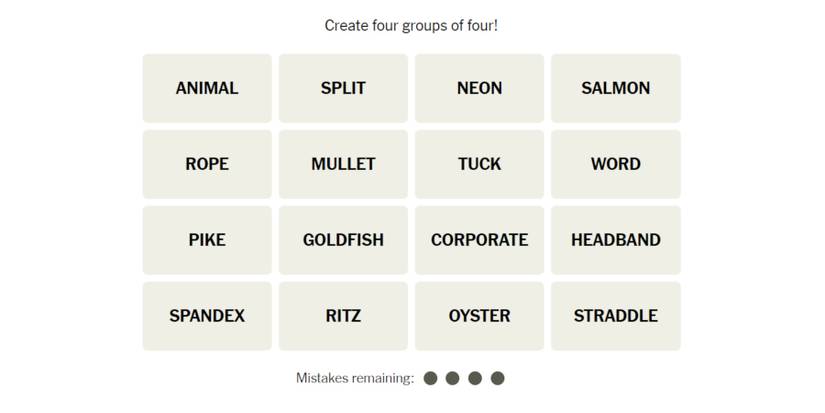Select the MULLET tile
Image resolution: width=825 pixels, height=413 pixels.
[343, 164]
